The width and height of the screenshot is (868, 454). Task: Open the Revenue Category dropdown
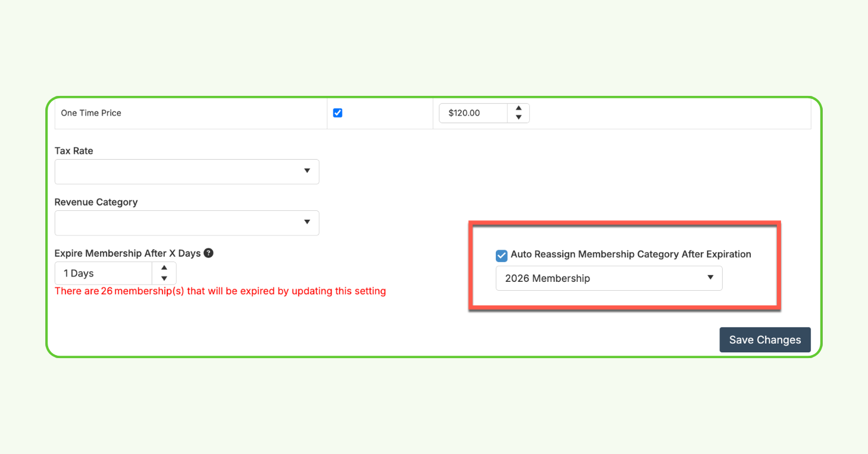(187, 222)
